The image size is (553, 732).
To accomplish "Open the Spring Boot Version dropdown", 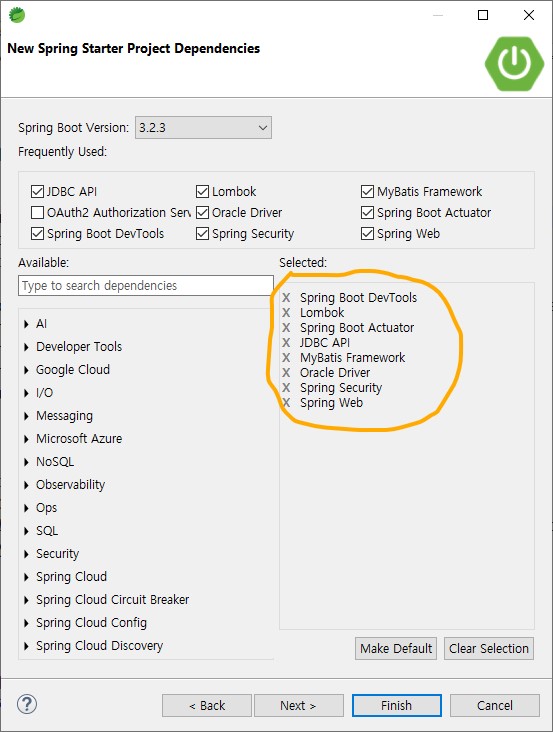I will (x=203, y=127).
